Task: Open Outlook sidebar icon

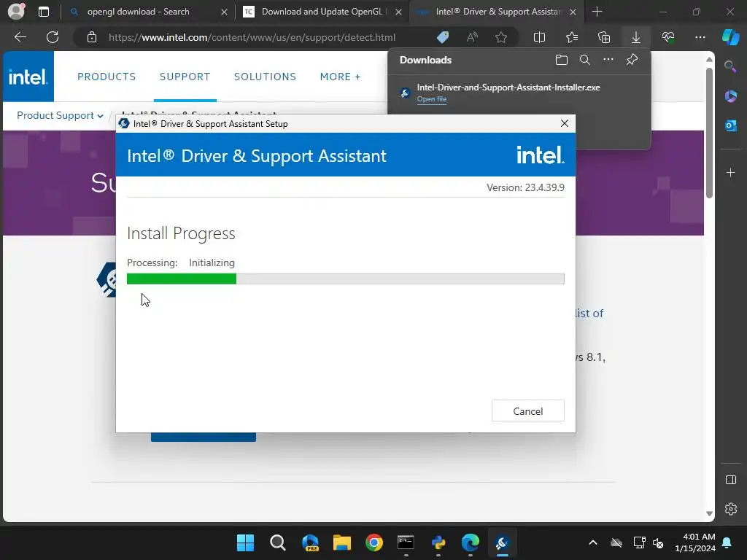Action: coord(730,125)
